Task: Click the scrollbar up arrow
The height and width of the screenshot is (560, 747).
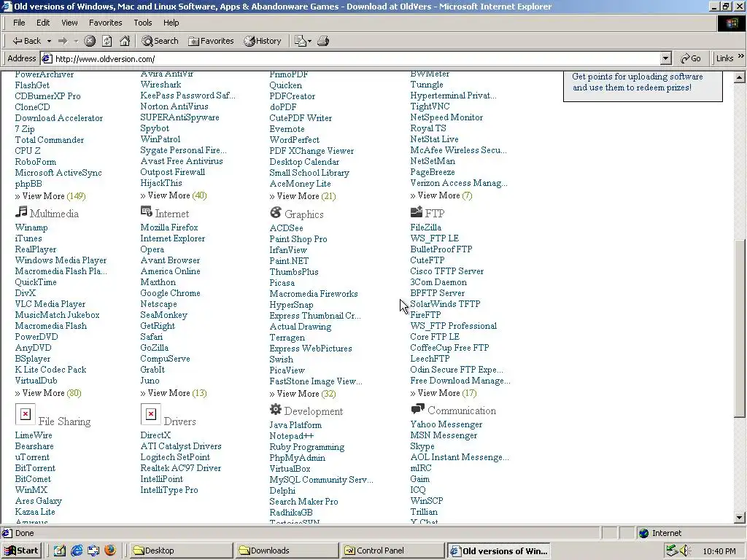Action: [740, 77]
